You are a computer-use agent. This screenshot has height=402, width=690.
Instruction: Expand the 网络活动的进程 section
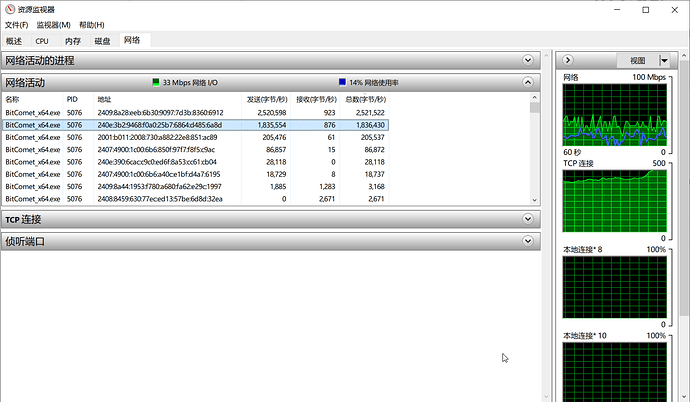(528, 60)
